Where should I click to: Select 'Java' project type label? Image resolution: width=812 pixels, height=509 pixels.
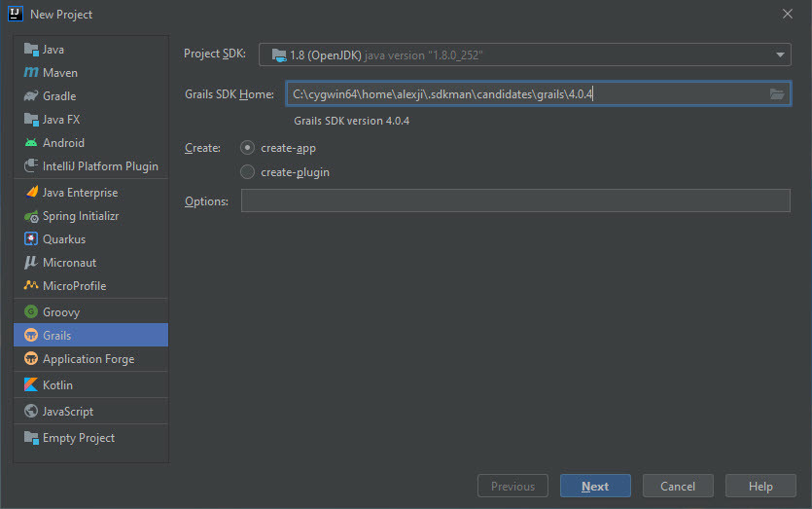click(53, 50)
